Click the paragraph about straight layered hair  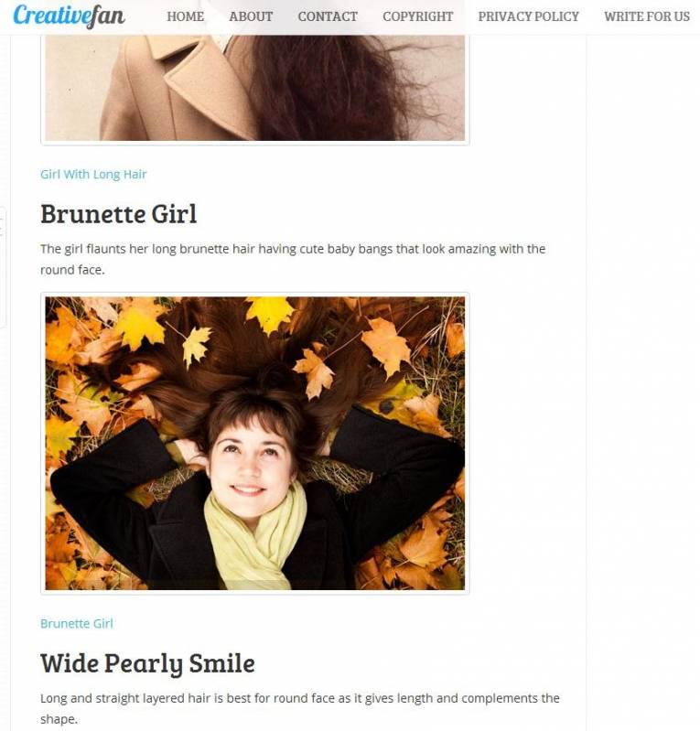pos(300,709)
